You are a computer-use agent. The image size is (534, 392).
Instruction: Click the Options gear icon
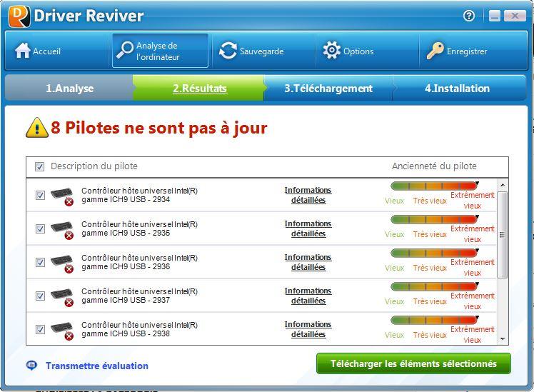[x=332, y=50]
